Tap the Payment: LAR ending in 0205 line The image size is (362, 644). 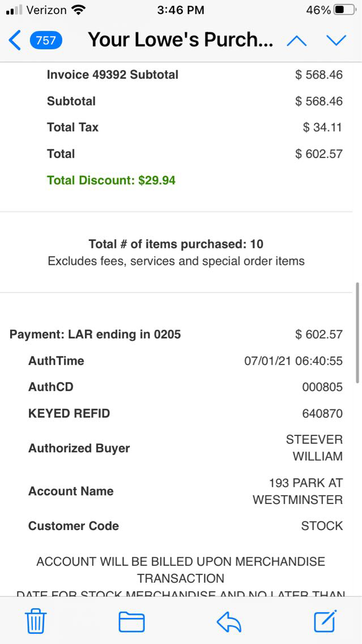[x=95, y=334]
